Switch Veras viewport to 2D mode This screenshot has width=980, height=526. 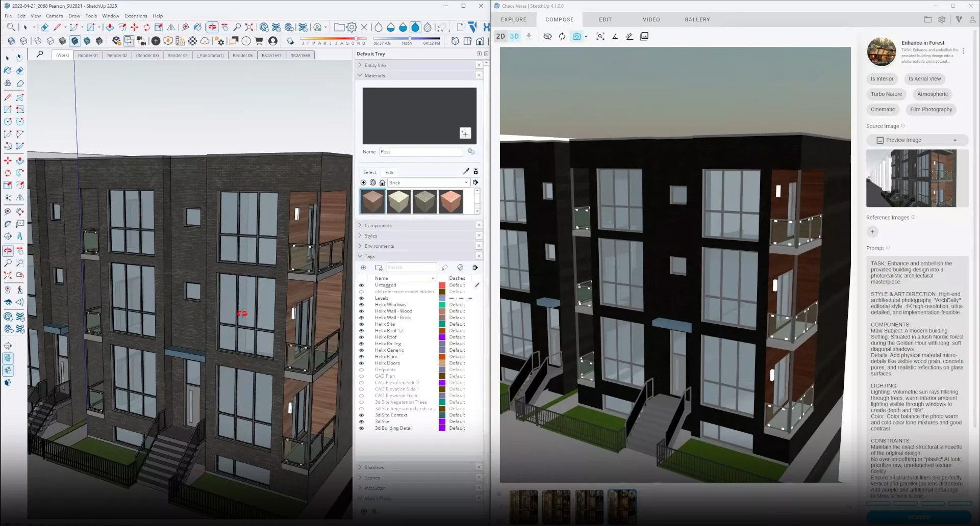500,37
